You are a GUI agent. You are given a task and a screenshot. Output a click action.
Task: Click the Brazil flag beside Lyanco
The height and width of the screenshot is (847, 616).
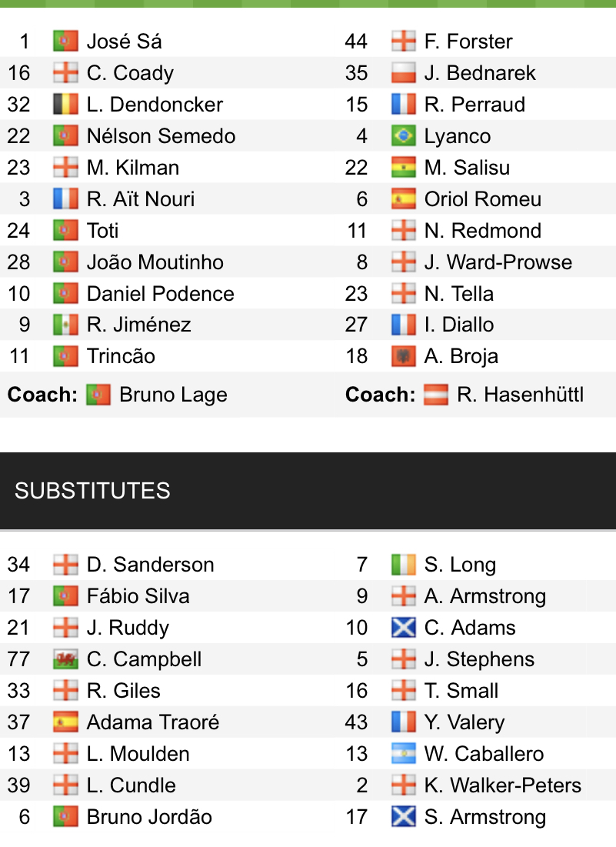[x=403, y=136]
